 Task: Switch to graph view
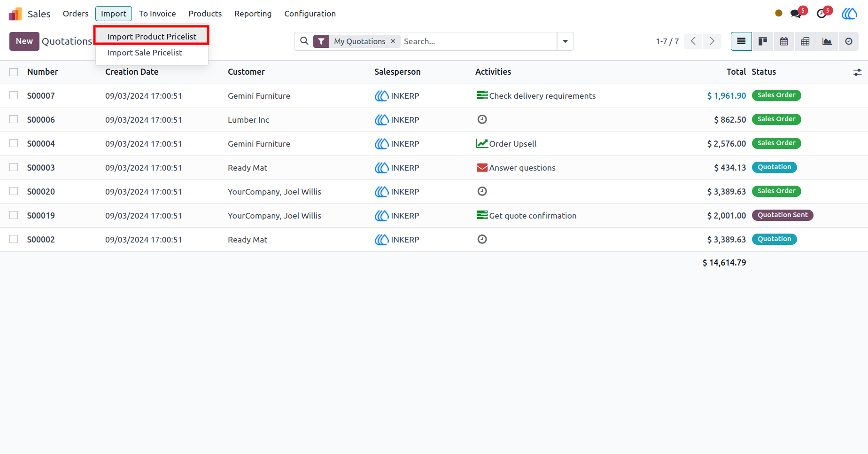click(x=827, y=41)
